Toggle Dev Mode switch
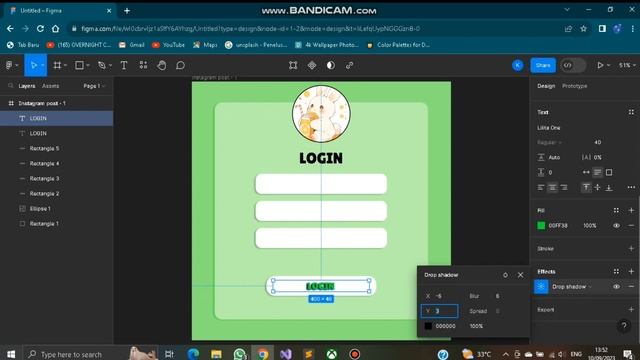The height and width of the screenshot is (360, 640). pos(573,65)
